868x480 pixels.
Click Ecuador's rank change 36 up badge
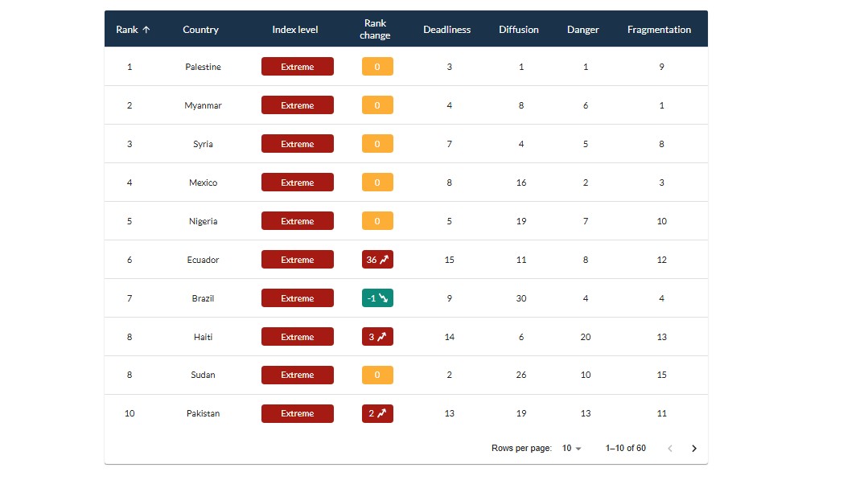pos(377,260)
